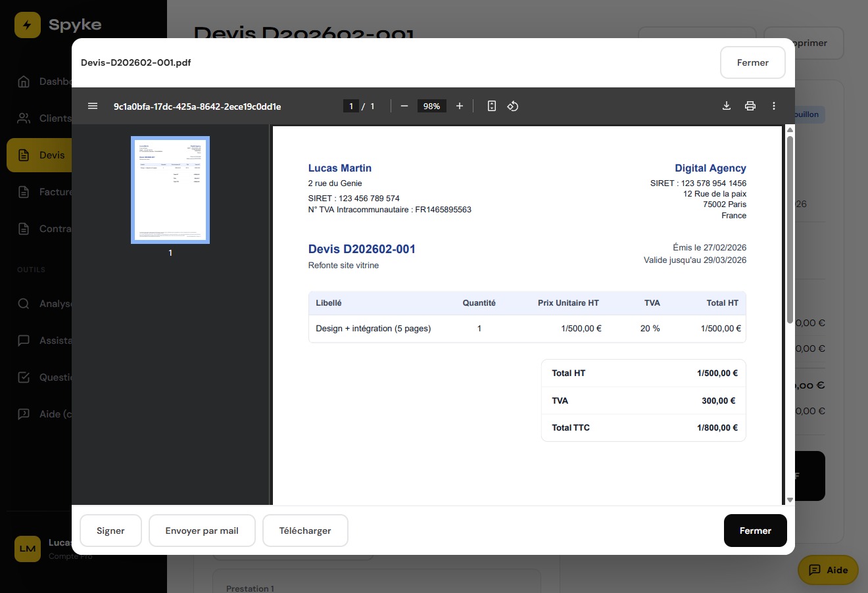This screenshot has height=593, width=868.
Task: Click the 98% zoom level field
Action: pos(431,106)
